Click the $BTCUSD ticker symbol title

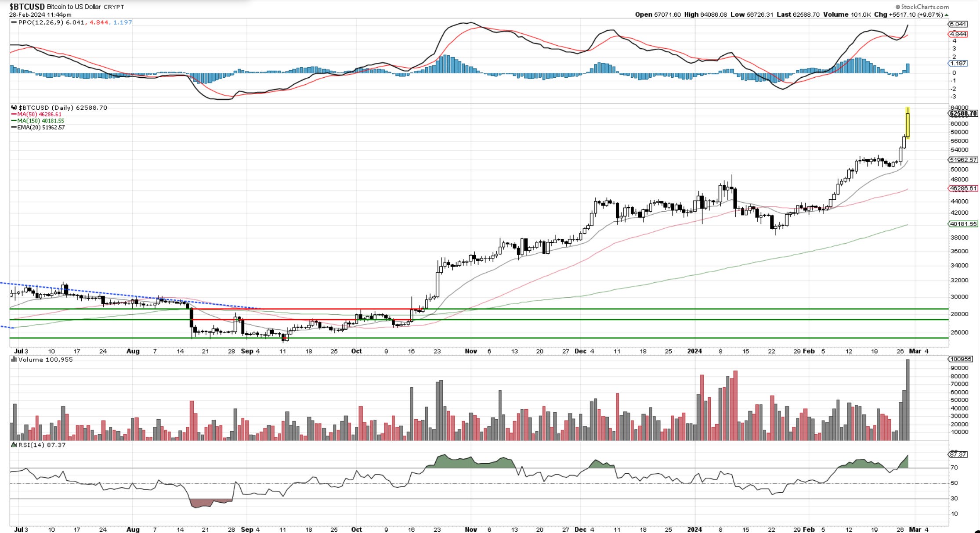pyautogui.click(x=27, y=7)
